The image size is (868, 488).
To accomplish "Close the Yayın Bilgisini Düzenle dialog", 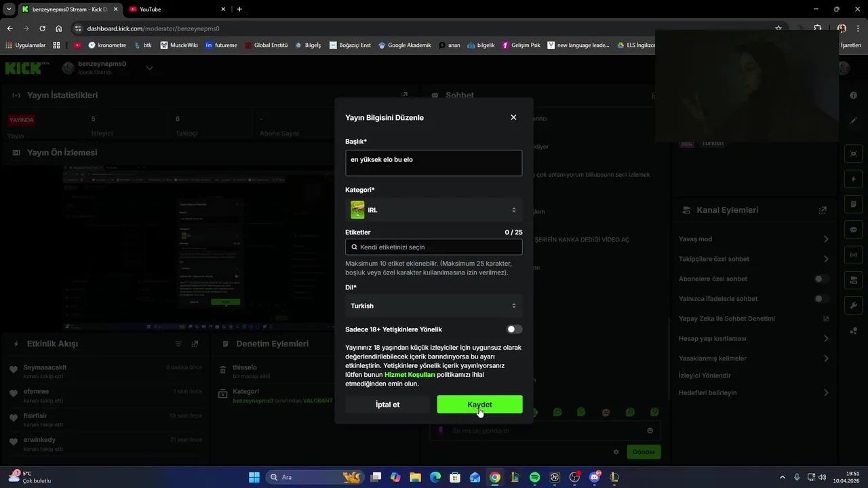I will tap(513, 117).
